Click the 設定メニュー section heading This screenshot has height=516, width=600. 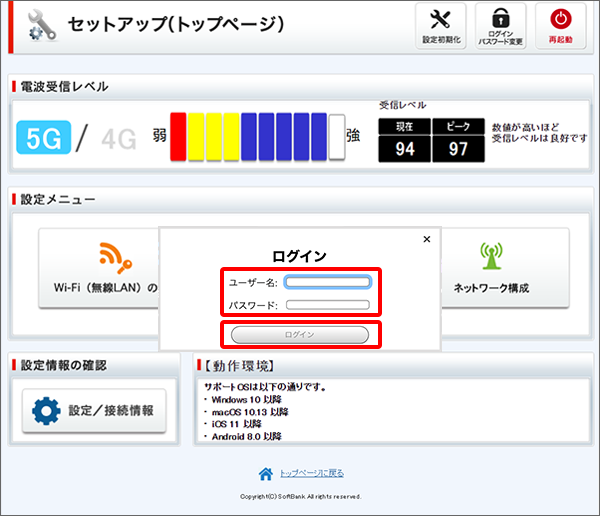coord(57,199)
